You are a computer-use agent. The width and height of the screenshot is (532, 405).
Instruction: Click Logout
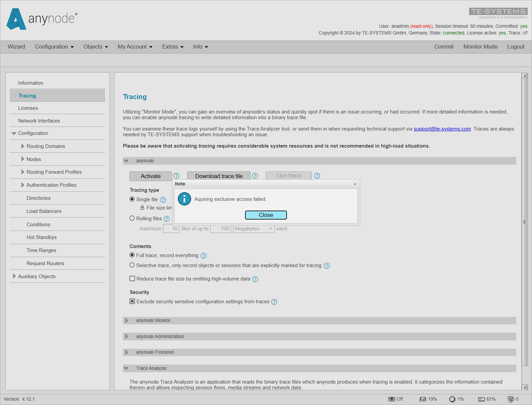pos(516,47)
